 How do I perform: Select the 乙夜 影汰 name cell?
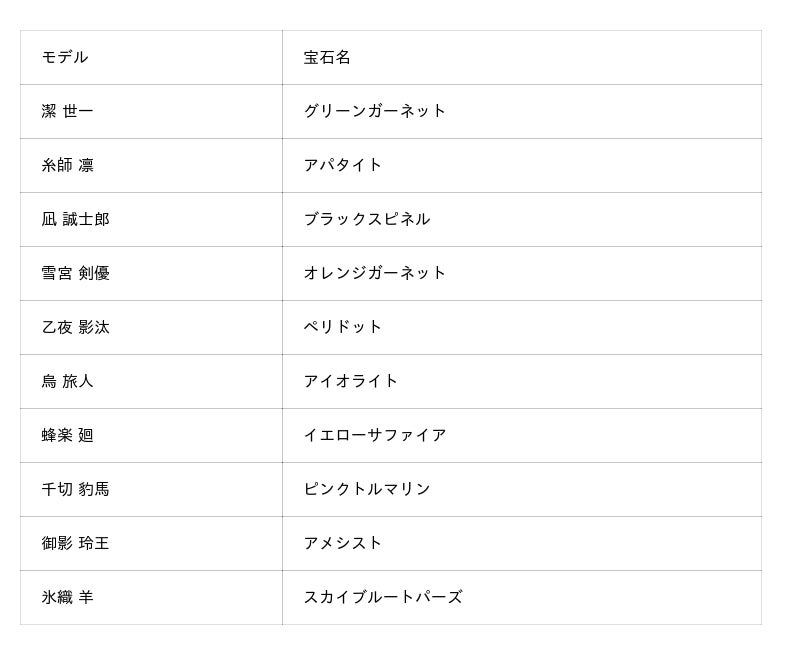coord(75,328)
